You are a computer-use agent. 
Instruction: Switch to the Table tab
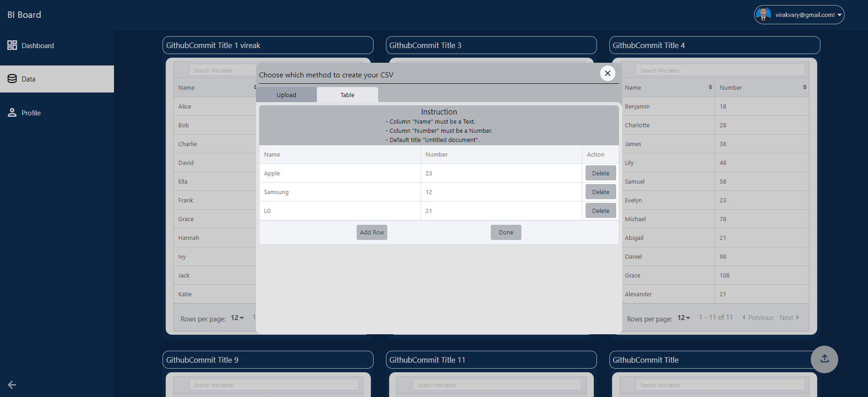click(x=347, y=95)
